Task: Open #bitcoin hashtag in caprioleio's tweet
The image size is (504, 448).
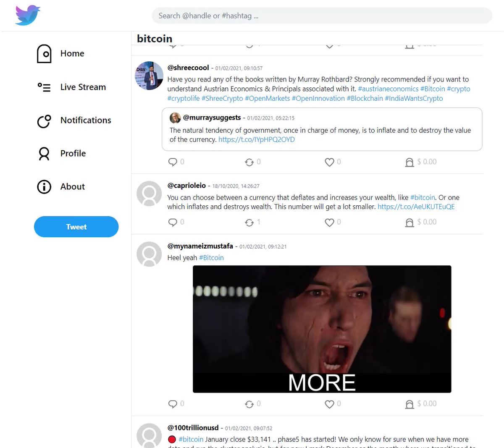Action: pos(423,197)
